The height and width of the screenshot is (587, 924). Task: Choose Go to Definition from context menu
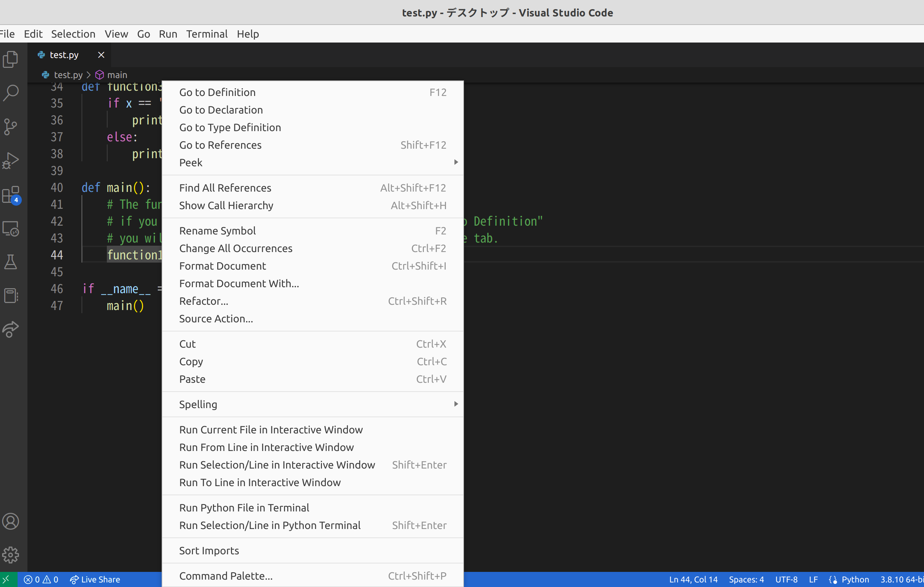coord(217,92)
